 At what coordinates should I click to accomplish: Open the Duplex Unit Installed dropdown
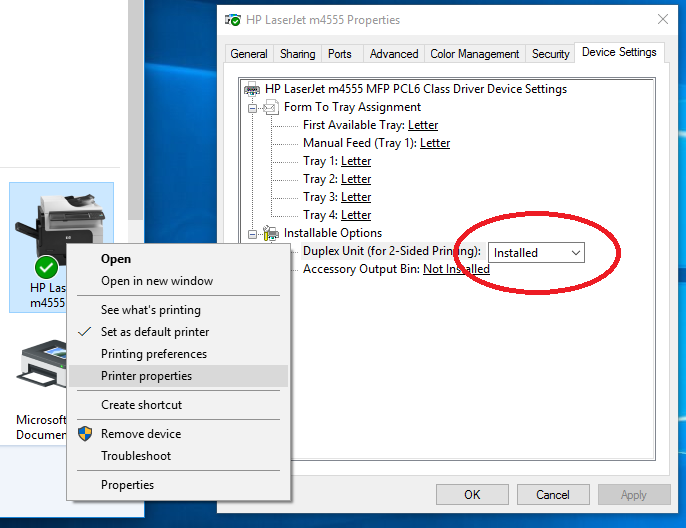(537, 253)
